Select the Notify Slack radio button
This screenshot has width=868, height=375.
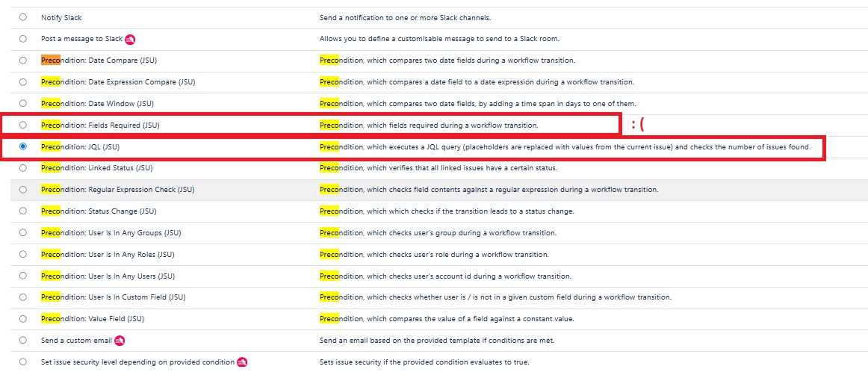22,17
